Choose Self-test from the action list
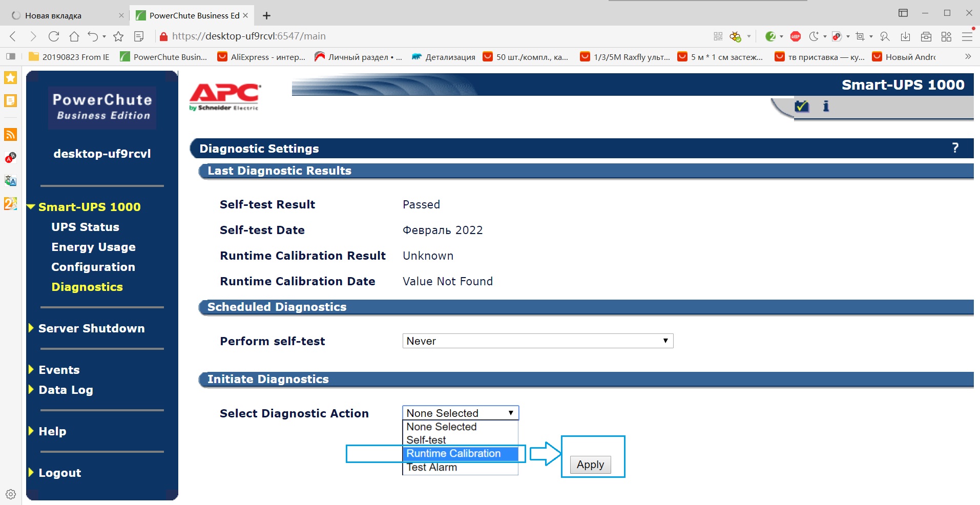The height and width of the screenshot is (505, 980). [461, 440]
